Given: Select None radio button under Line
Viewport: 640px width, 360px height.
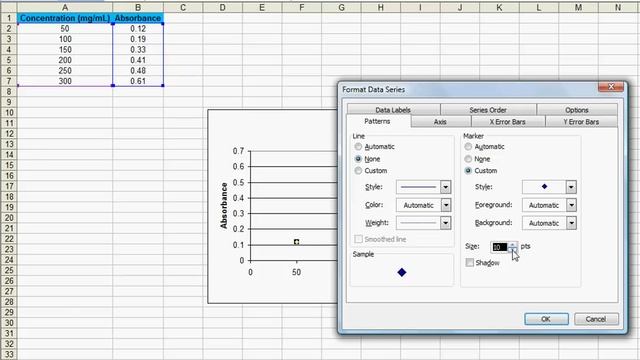Looking at the screenshot, I should pos(358,159).
